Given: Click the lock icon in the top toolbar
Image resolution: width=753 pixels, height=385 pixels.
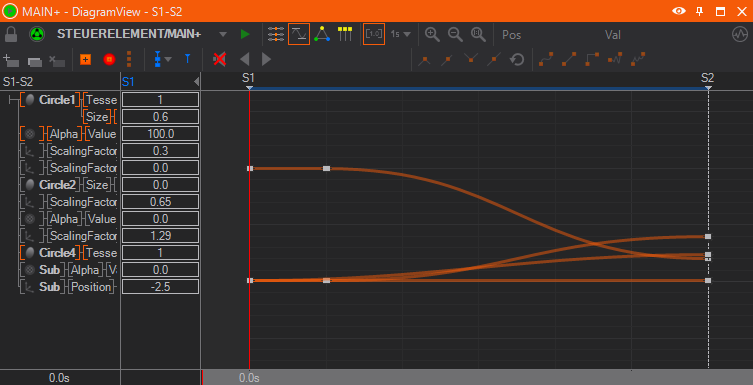Looking at the screenshot, I should pos(11,34).
